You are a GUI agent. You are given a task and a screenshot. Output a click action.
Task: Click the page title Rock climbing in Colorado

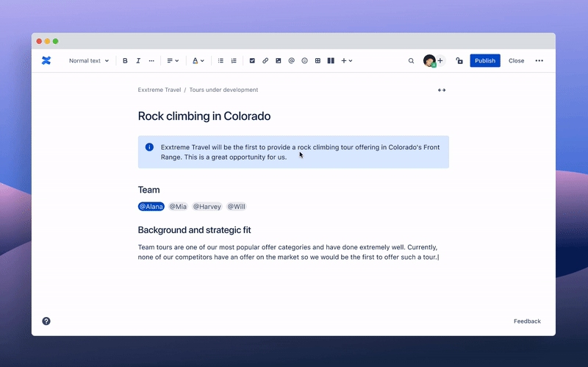[x=204, y=116]
